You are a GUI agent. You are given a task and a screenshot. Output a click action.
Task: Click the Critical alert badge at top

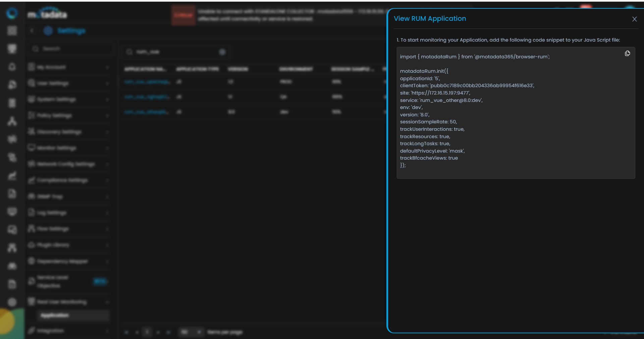tap(183, 15)
